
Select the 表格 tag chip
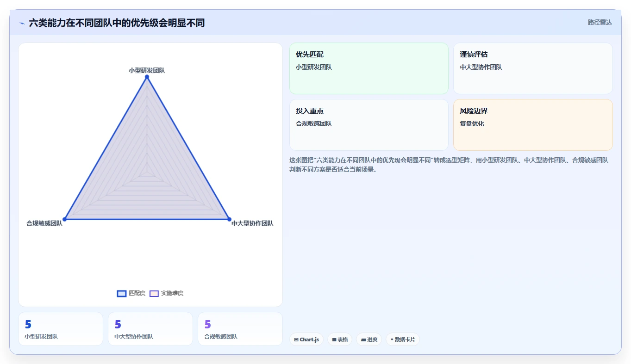click(340, 339)
